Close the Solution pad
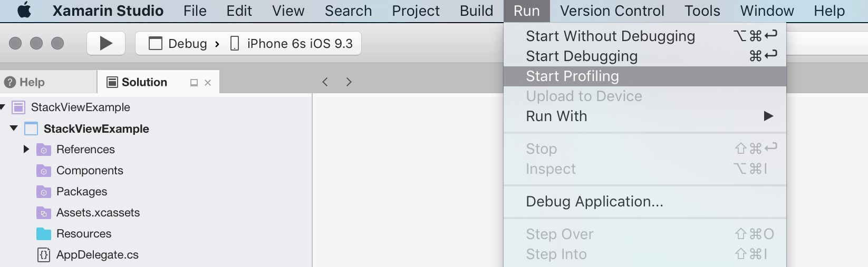This screenshot has width=868, height=267. pyautogui.click(x=208, y=83)
